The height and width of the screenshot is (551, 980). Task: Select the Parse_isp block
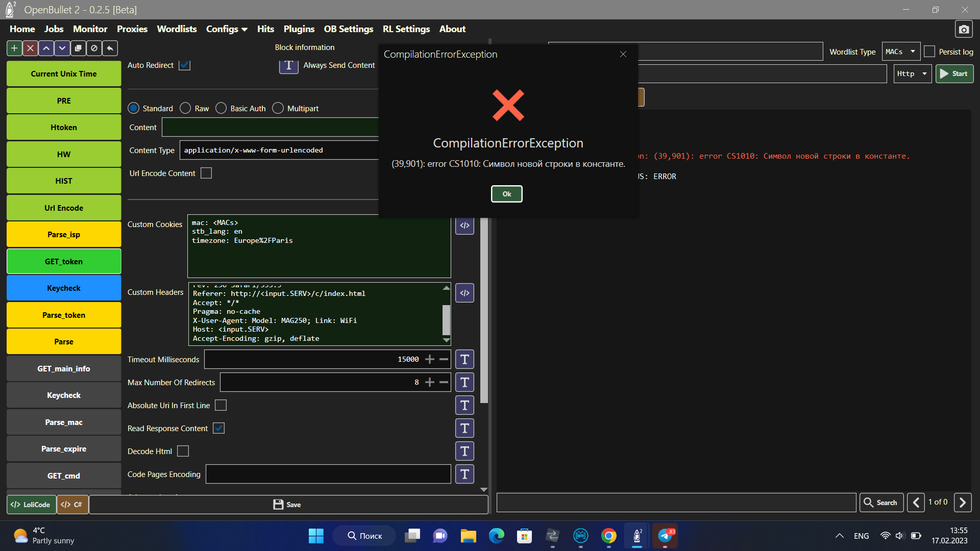(64, 235)
